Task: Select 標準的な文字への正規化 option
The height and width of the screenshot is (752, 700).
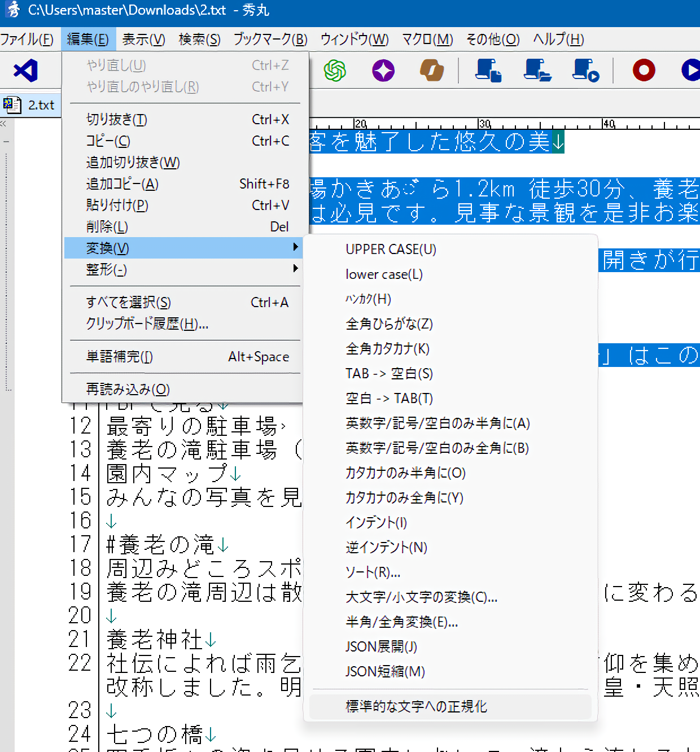Action: click(416, 707)
